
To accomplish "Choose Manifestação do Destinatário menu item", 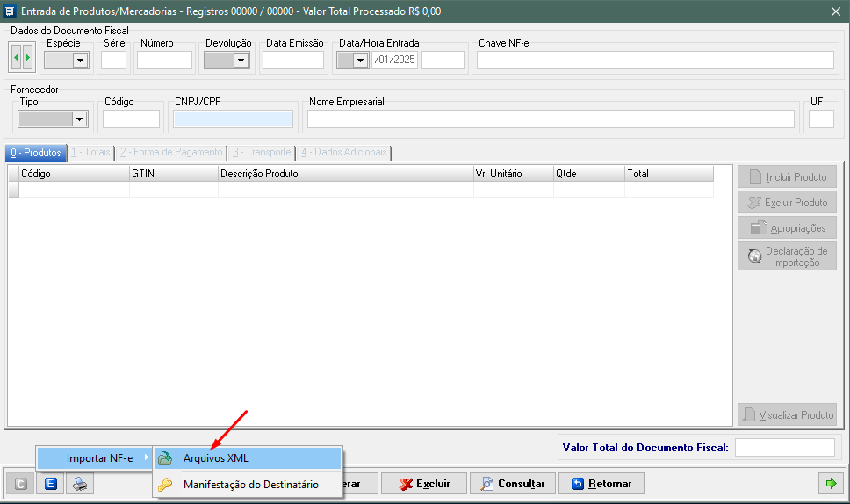I will click(x=250, y=484).
